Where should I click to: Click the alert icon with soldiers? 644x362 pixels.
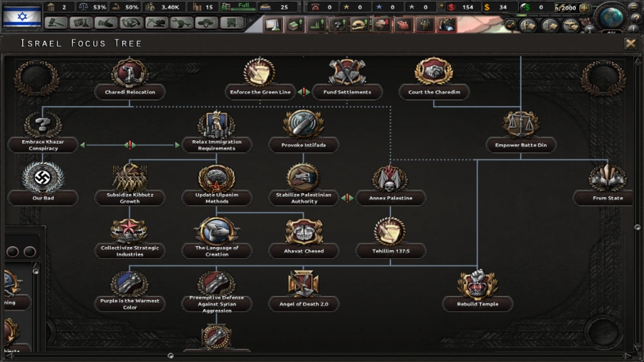(425, 25)
